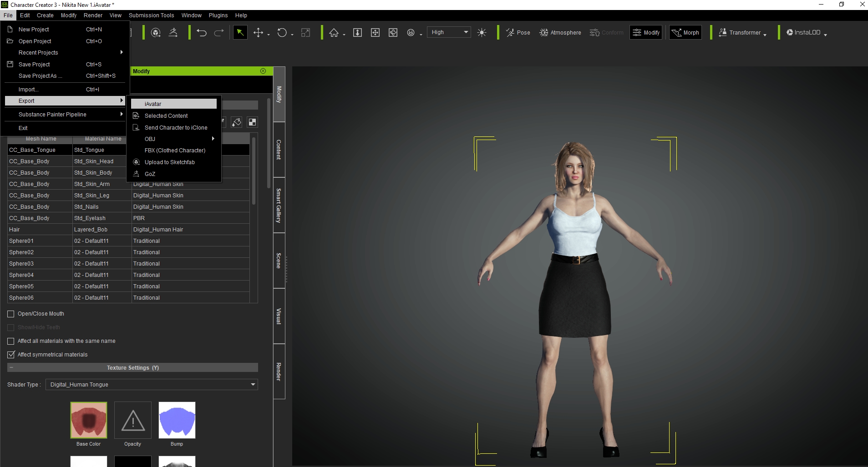Click the running figure motion icon
This screenshot has width=868, height=467.
pos(173,32)
